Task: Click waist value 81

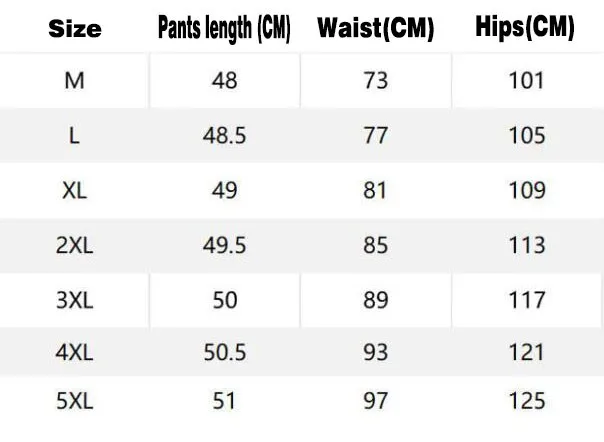Action: pos(375,190)
